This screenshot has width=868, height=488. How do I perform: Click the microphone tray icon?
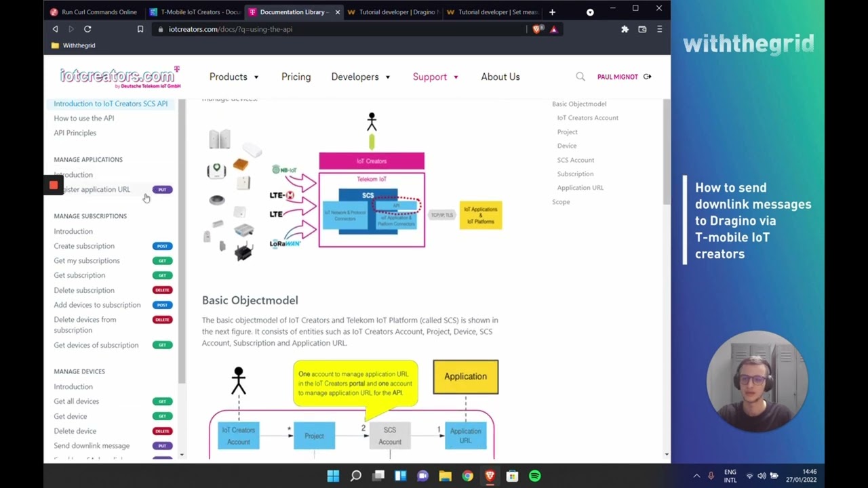click(711, 476)
